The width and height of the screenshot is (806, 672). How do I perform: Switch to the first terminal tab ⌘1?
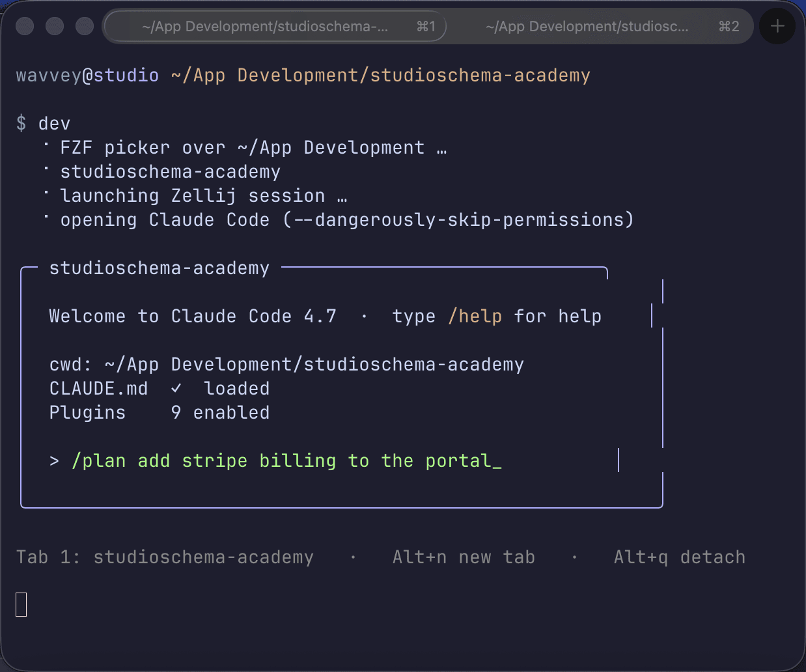point(275,27)
